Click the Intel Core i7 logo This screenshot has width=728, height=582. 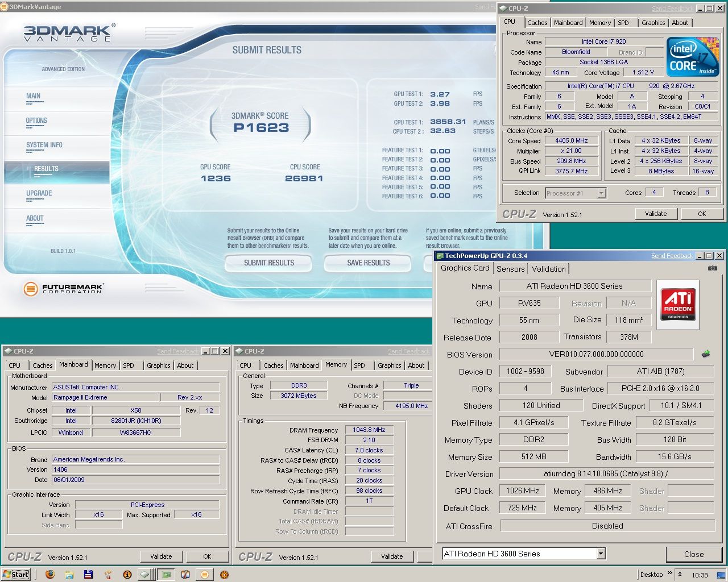tap(693, 57)
